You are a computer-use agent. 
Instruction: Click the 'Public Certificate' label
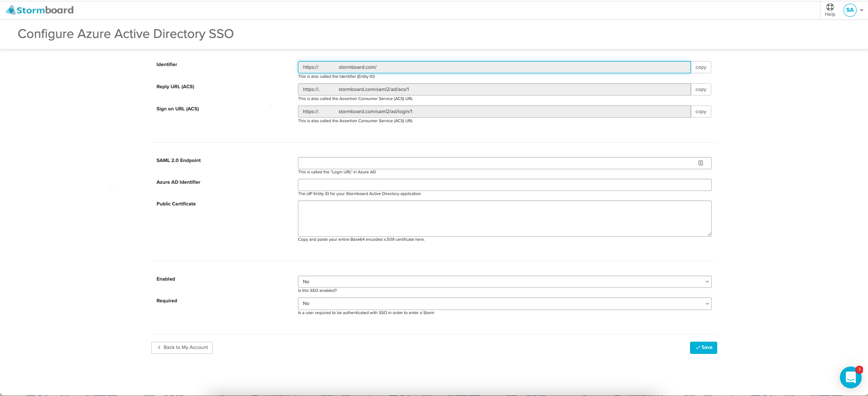pyautogui.click(x=176, y=204)
